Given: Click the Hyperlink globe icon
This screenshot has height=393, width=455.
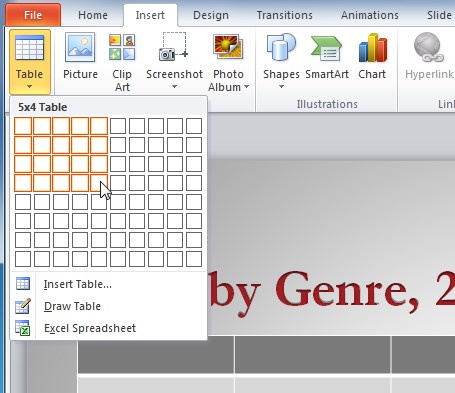Looking at the screenshot, I should pos(429,47).
